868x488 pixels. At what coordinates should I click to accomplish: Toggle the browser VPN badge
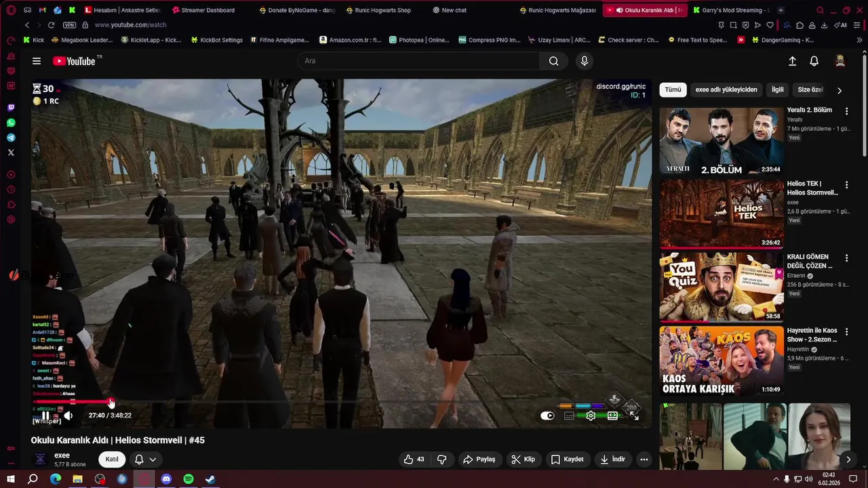pos(69,25)
